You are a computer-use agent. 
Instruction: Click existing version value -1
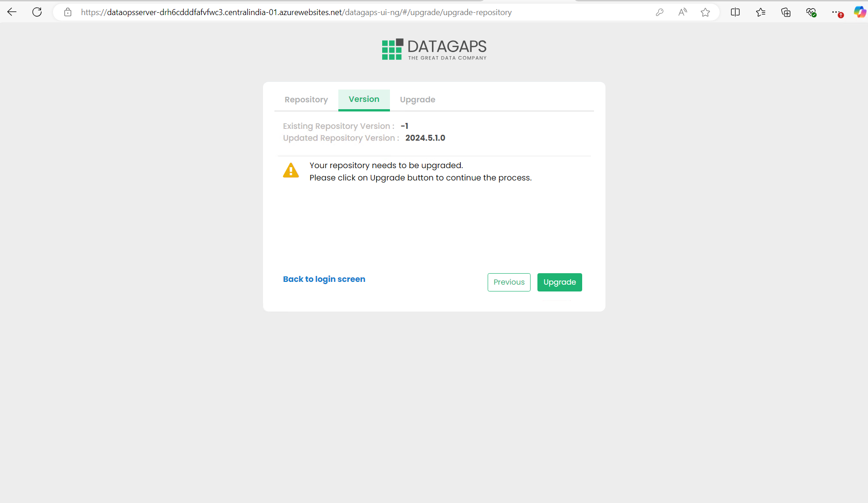pos(405,126)
